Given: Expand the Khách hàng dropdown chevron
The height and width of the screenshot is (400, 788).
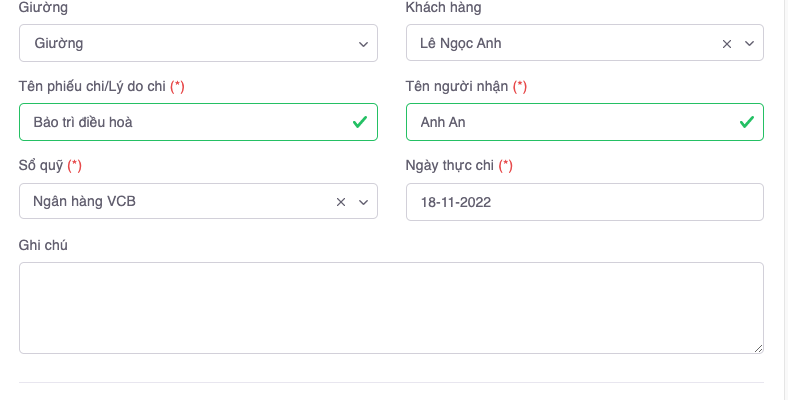Looking at the screenshot, I should click(749, 44).
